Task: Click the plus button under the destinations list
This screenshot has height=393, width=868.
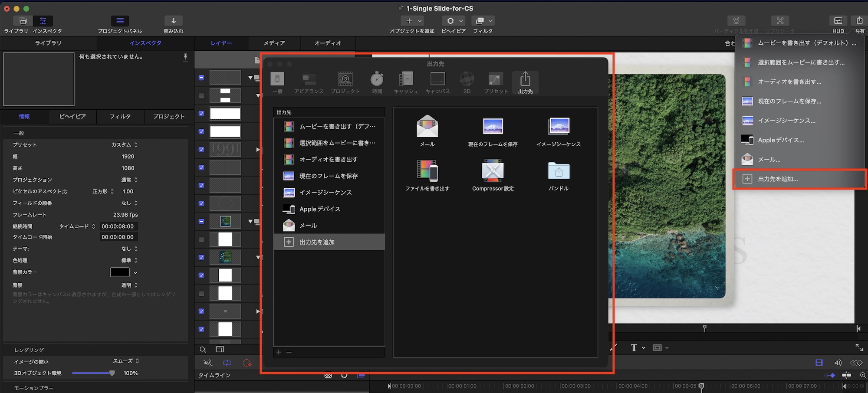Action: tap(279, 352)
